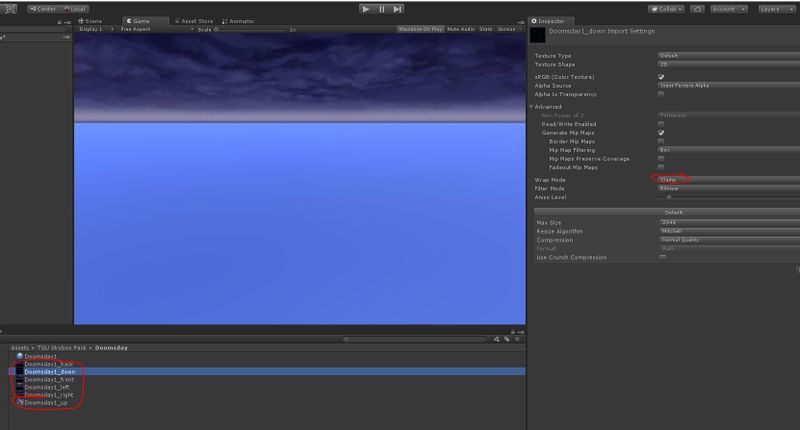The height and width of the screenshot is (430, 800).
Task: Open the Mip Map Filtering dropdown
Action: [x=729, y=150]
